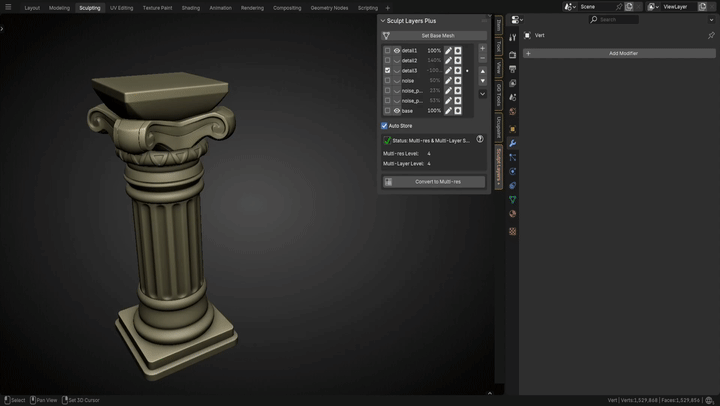This screenshot has height=406, width=720.
Task: Click the new scene copy icon
Action: pos(629,7)
